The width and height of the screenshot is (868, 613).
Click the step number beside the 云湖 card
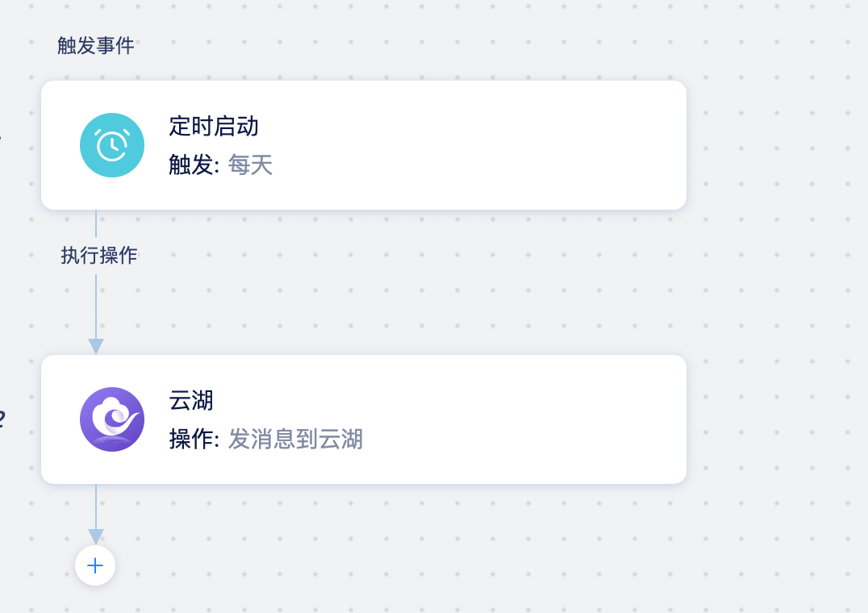click(x=2, y=419)
